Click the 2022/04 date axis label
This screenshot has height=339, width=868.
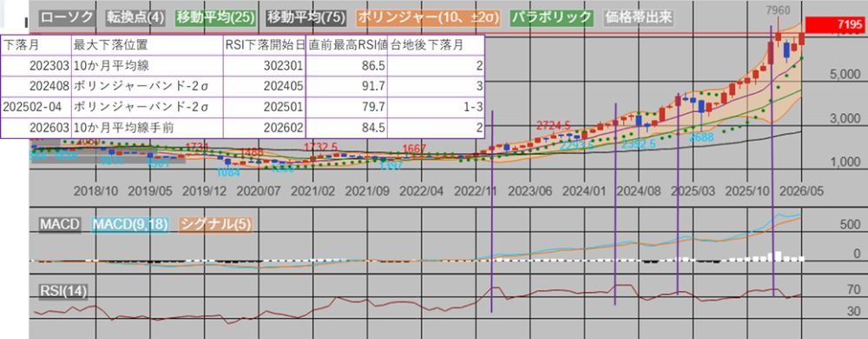(x=422, y=191)
